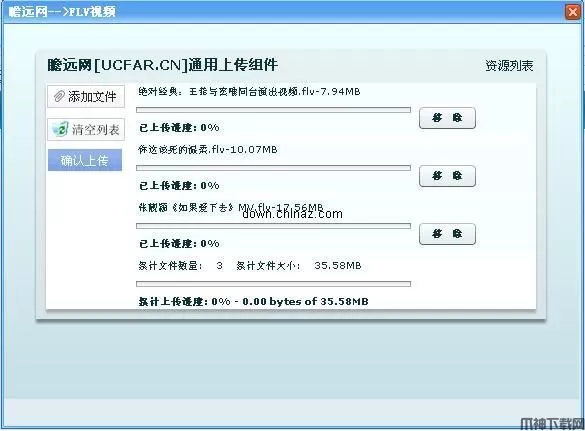Screen dimensions: 585x431
Task: Select the 如果爱下去 MV file name
Action: (231, 207)
